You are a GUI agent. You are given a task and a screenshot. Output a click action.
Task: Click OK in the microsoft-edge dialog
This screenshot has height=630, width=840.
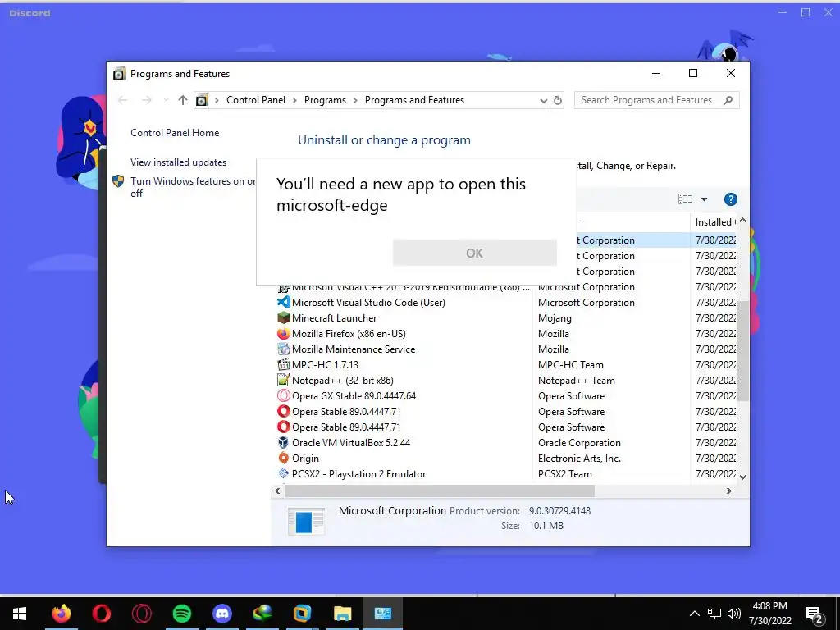coord(474,253)
